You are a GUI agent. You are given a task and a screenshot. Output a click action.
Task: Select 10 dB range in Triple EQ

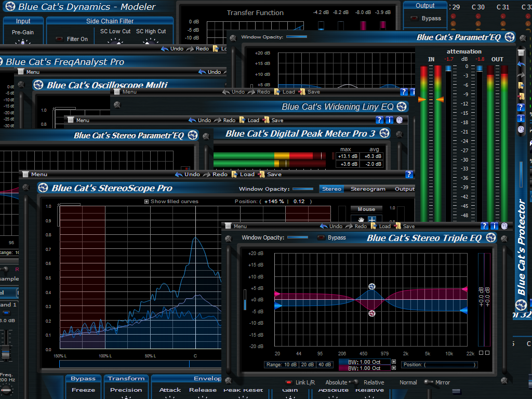click(x=290, y=364)
